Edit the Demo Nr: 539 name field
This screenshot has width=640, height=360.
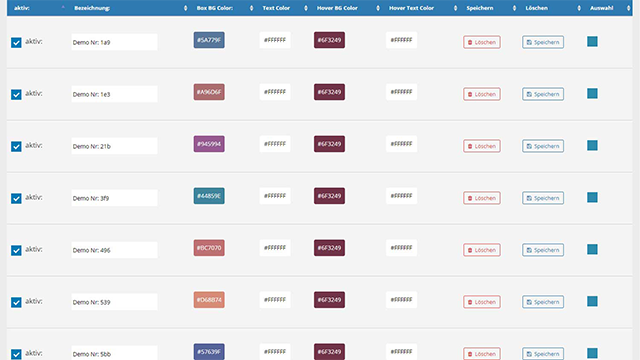pyautogui.click(x=114, y=302)
